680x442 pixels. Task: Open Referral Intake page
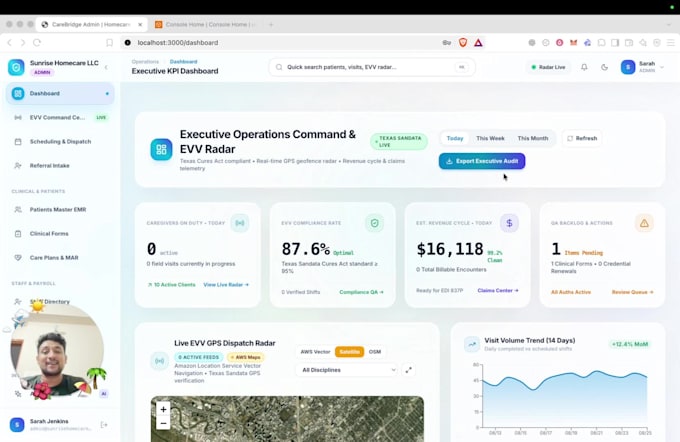tap(60, 166)
